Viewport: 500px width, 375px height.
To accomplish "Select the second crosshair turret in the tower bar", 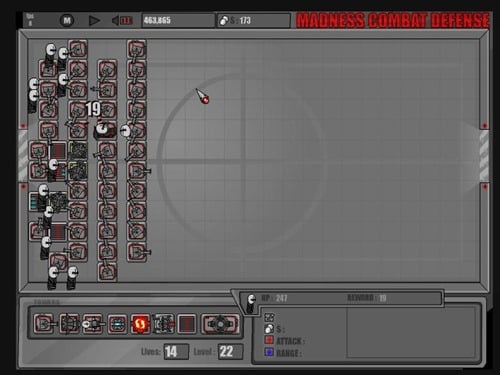I will click(69, 324).
